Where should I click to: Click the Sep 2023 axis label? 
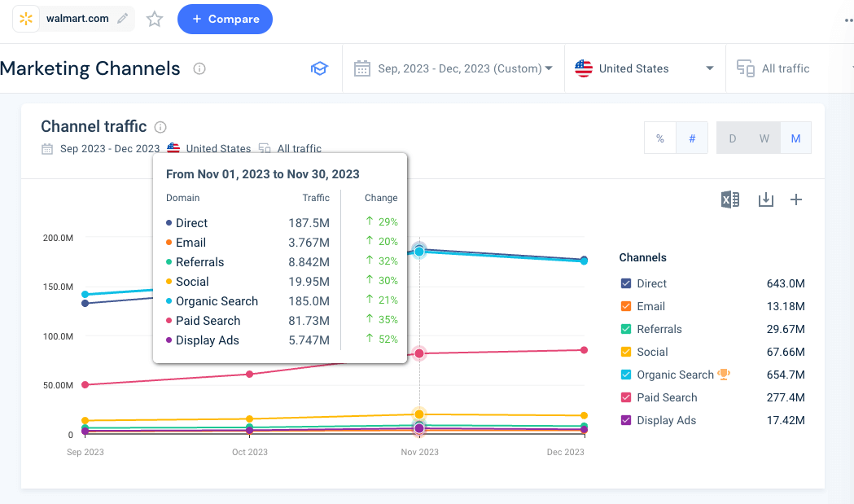point(85,452)
